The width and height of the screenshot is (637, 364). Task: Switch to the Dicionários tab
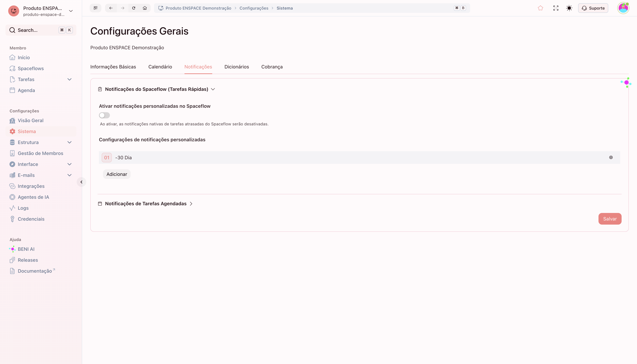point(237,67)
